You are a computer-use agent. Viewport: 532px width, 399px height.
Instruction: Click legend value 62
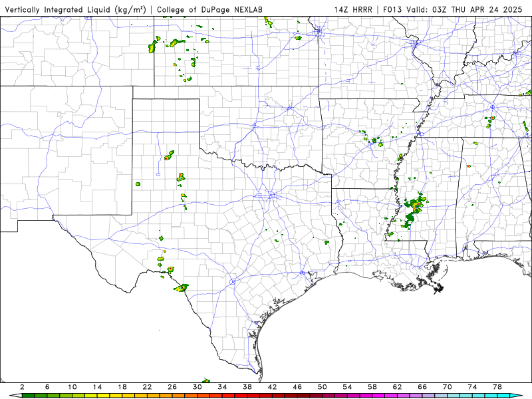[x=397, y=387]
